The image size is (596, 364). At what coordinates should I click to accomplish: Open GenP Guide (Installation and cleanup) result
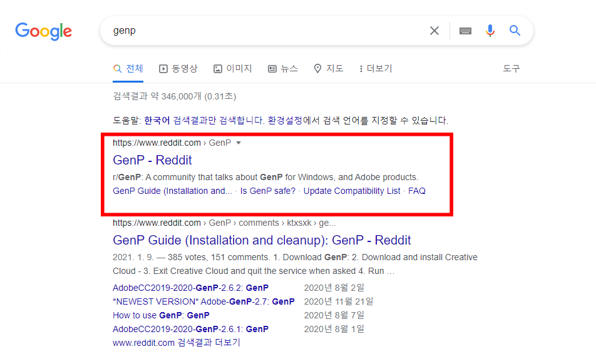(262, 240)
